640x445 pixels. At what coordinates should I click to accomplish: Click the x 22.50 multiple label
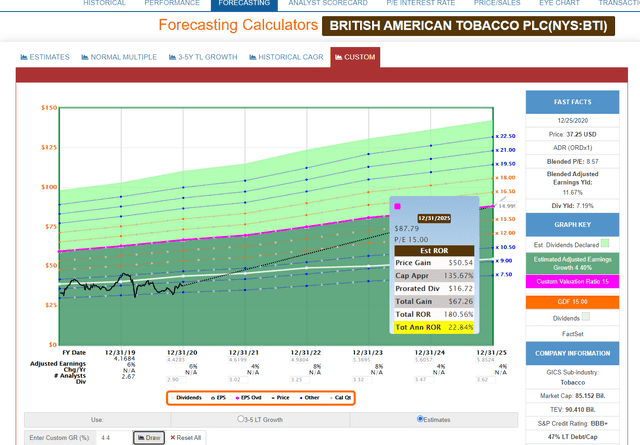tap(506, 136)
